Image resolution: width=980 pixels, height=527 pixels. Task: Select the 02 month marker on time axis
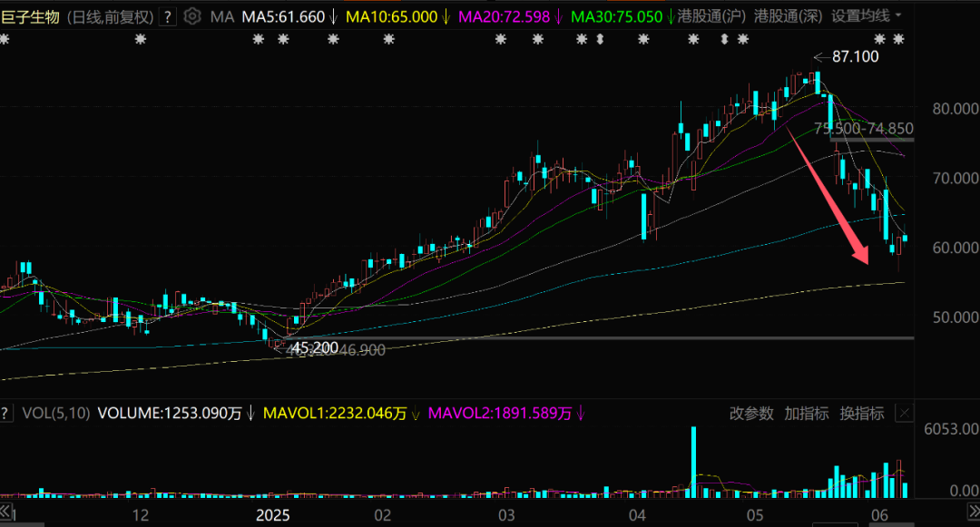[x=383, y=515]
